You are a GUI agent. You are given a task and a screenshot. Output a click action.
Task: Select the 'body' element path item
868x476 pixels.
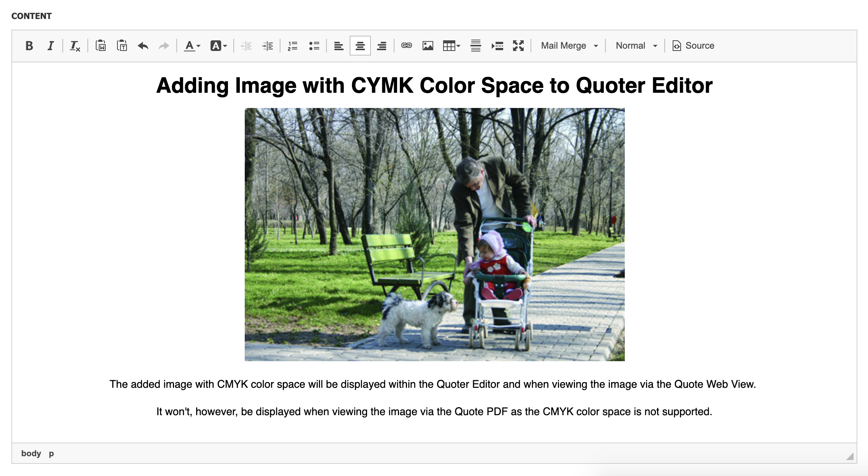click(x=31, y=454)
